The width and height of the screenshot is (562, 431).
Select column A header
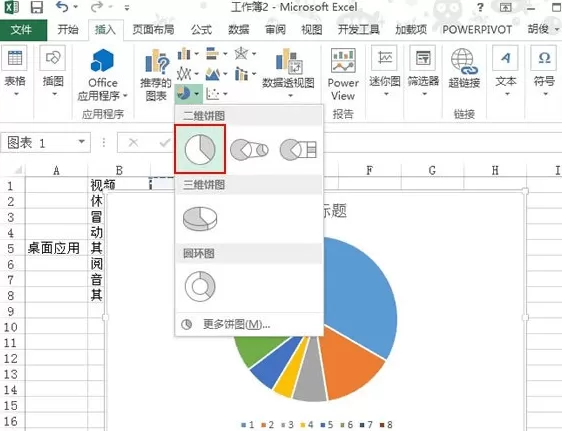pos(56,170)
